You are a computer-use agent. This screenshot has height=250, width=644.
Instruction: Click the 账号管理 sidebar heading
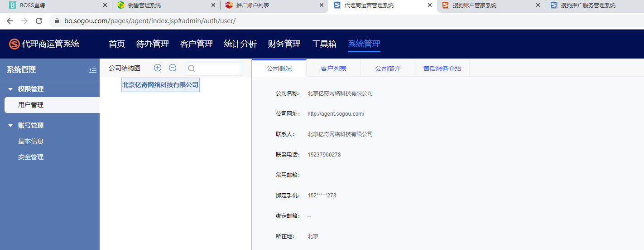tap(31, 126)
